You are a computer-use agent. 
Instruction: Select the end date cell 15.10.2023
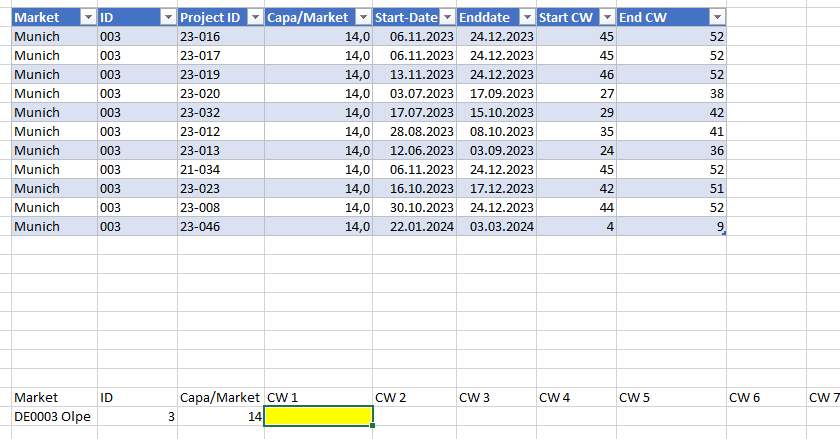click(x=497, y=113)
